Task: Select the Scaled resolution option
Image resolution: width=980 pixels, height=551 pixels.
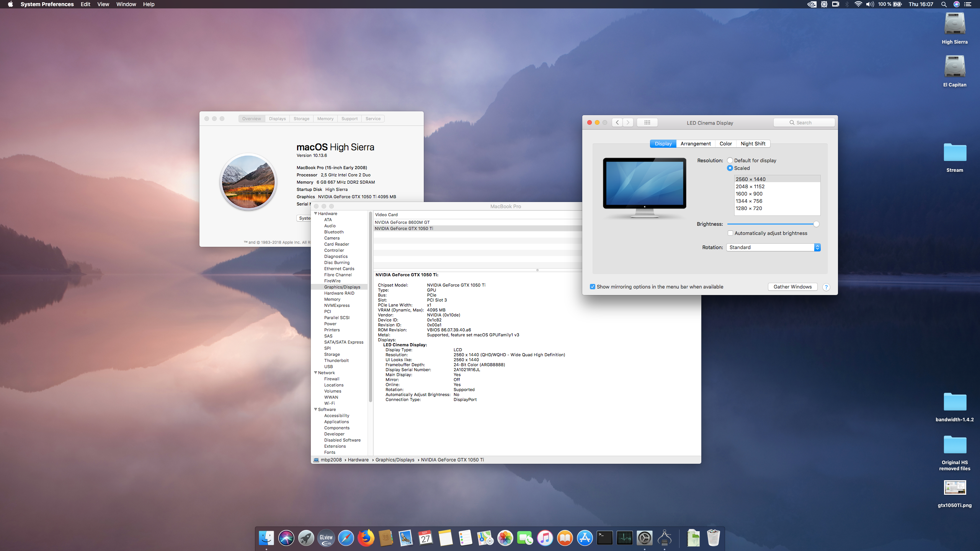Action: tap(730, 168)
